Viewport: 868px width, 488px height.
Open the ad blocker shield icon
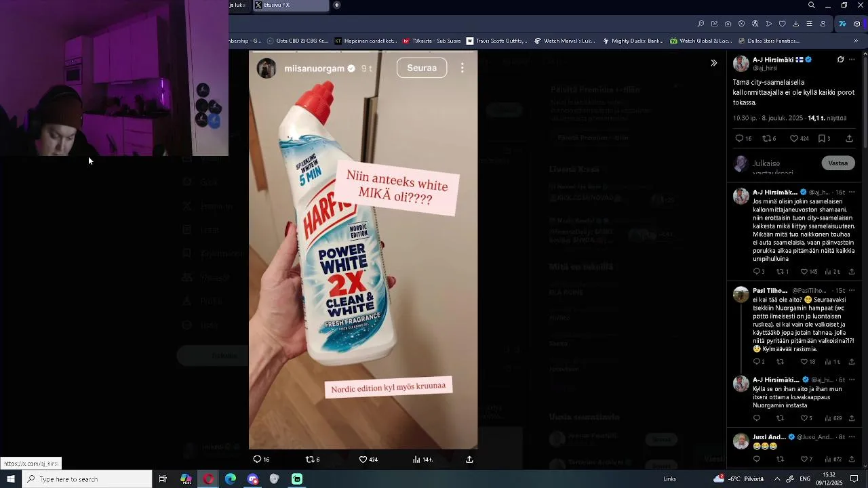coord(741,24)
